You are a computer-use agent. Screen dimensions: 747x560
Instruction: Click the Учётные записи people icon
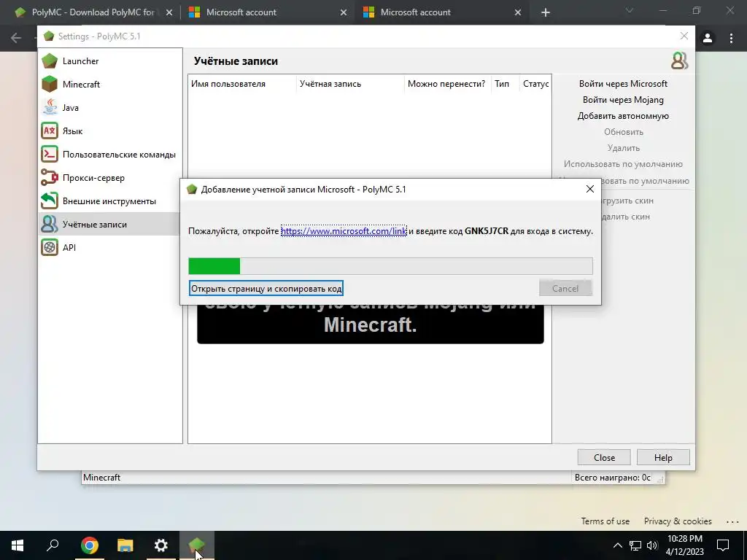(x=50, y=225)
